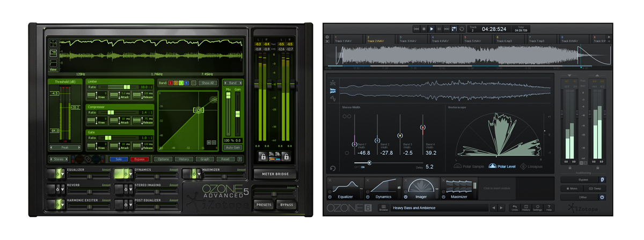Viewport: 644px width, 240px height.
Task: Load next preset with right arrow
Action: pos(501,208)
